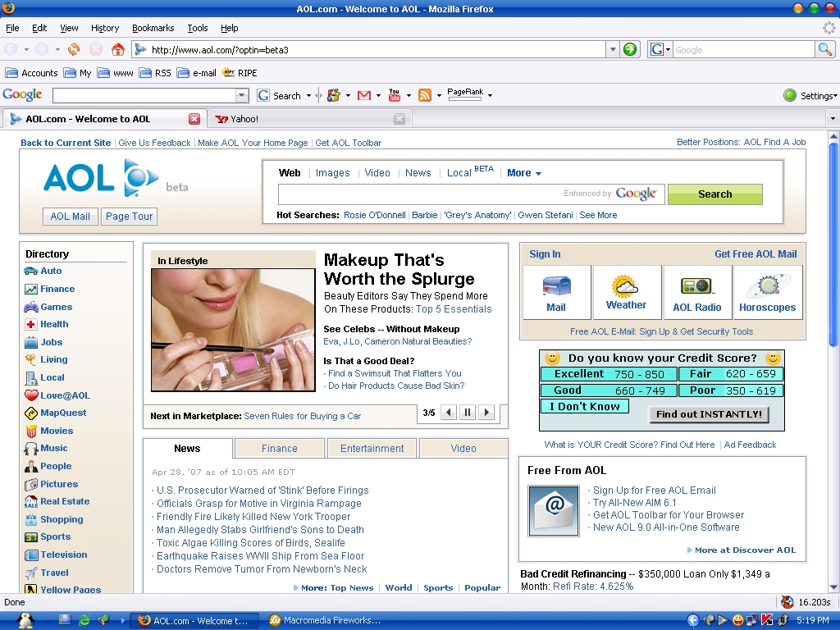Open the URL bar history dropdown
This screenshot has width=840, height=630.
pyautogui.click(x=613, y=49)
